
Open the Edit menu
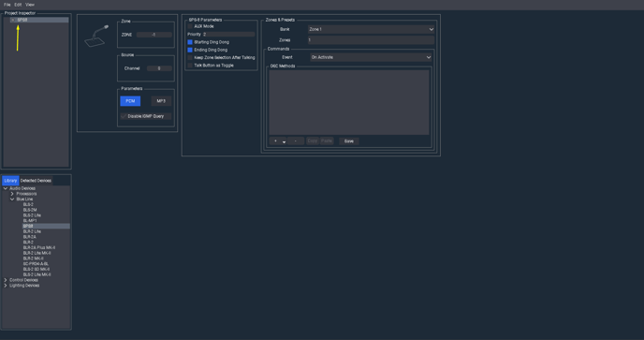(x=18, y=5)
